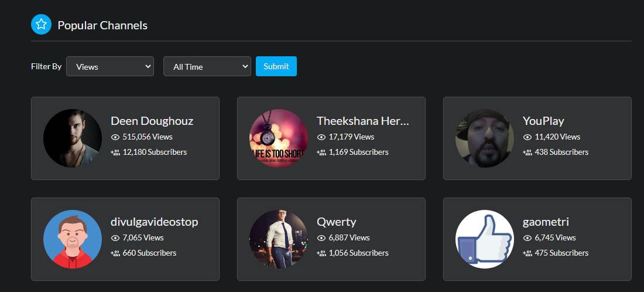The height and width of the screenshot is (292, 644).
Task: Click subscribers icon on divulgavideostop card
Action: coord(115,253)
